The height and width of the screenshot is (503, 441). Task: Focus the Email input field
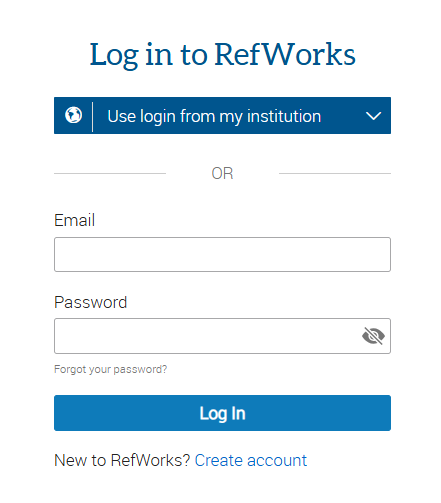click(222, 254)
